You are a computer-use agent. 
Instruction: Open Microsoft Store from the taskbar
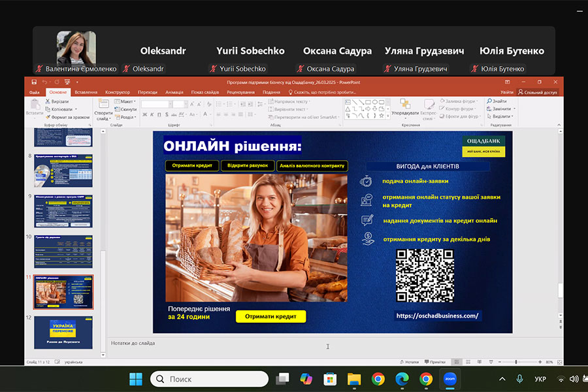[330, 379]
